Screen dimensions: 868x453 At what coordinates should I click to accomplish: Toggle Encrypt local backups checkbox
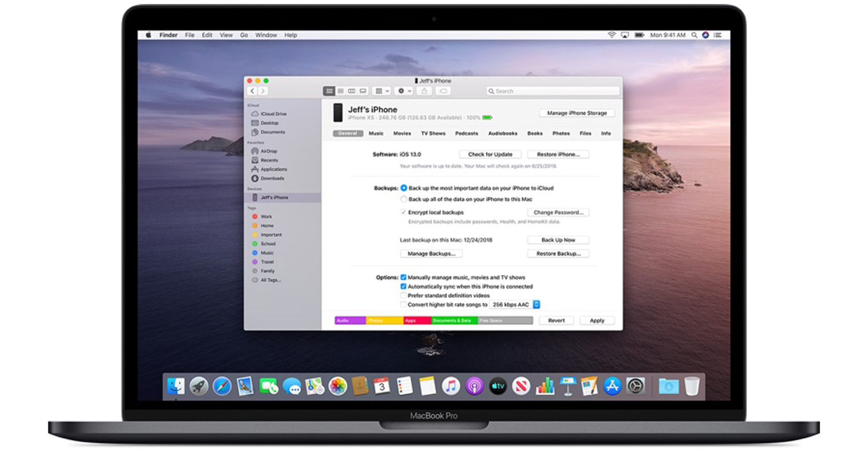coord(404,212)
